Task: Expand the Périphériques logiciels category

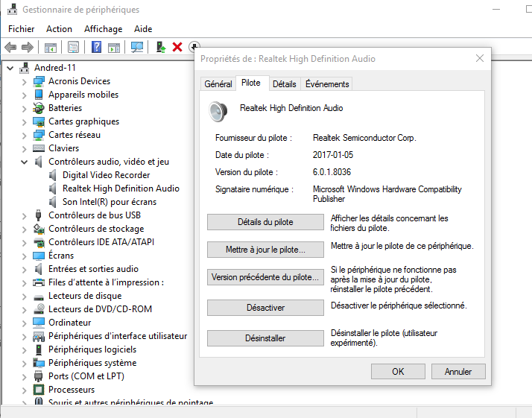Action: (24, 350)
